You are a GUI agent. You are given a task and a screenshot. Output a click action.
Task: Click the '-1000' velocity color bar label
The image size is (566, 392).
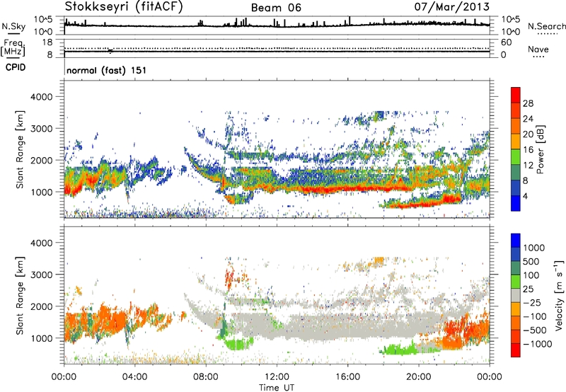(x=537, y=344)
